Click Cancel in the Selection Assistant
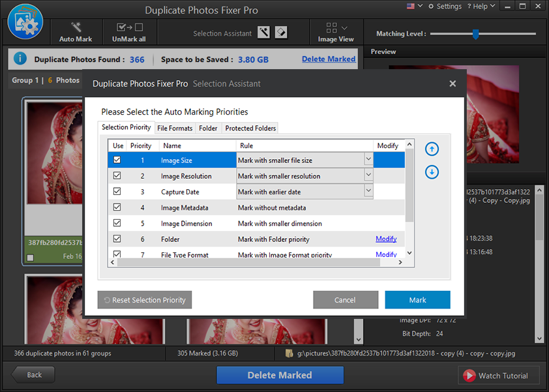The image size is (549, 392). pos(345,300)
